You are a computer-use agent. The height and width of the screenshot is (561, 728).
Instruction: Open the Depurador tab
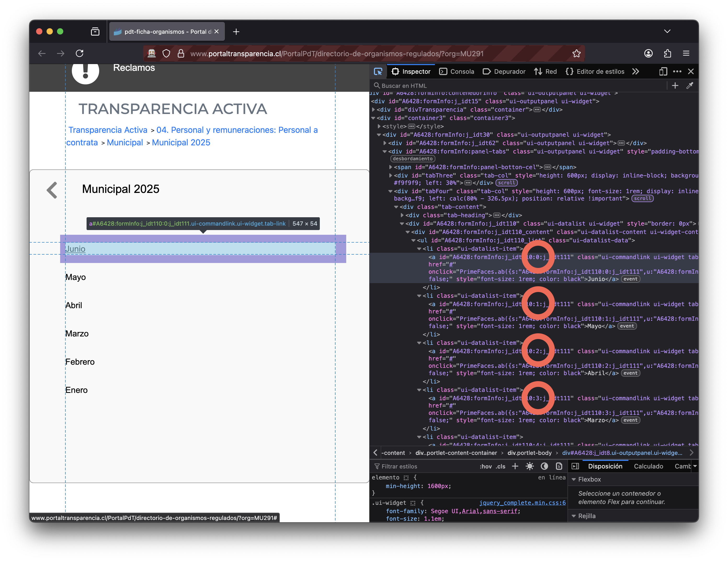point(504,71)
